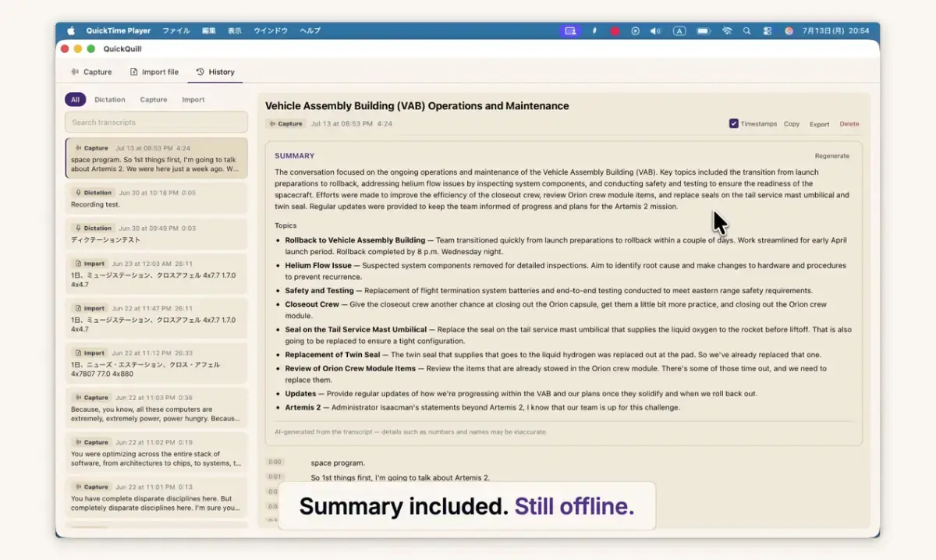Click the 0:00 timestamp in transcript

click(275, 463)
